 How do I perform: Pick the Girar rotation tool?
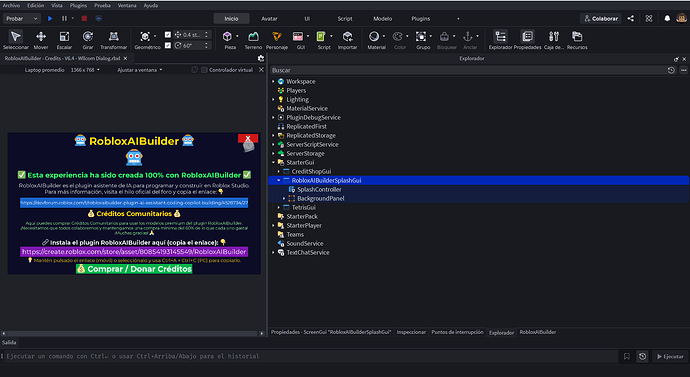click(x=88, y=40)
